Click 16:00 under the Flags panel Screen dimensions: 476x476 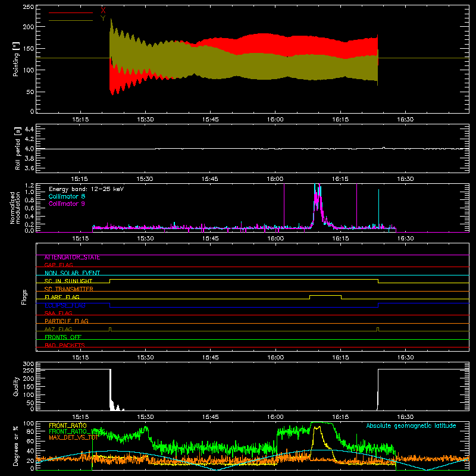[x=275, y=358]
